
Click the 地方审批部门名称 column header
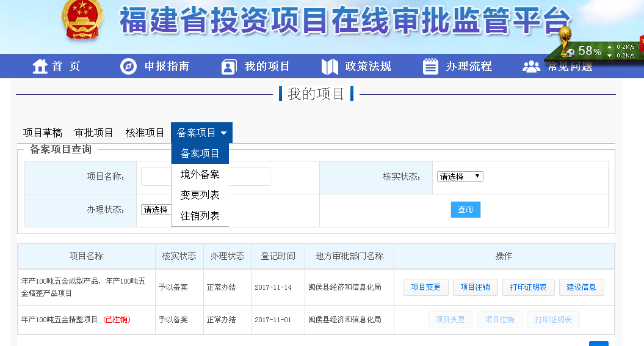click(350, 256)
